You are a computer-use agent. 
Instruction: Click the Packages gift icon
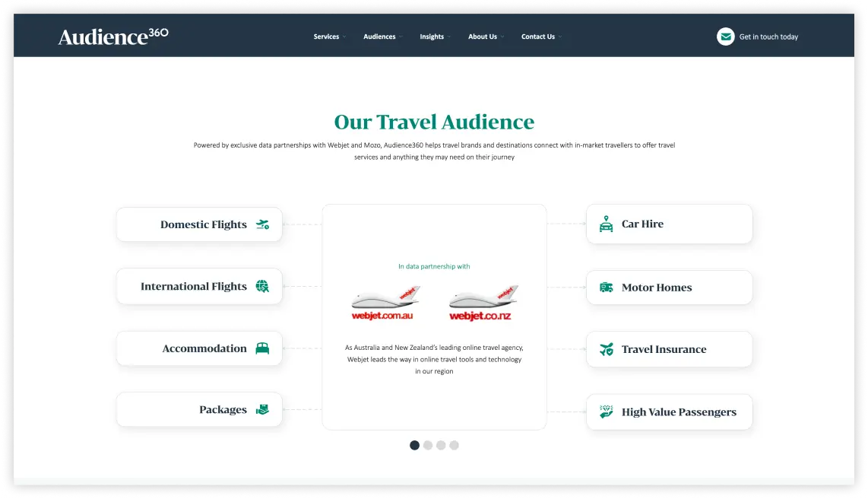tap(262, 409)
